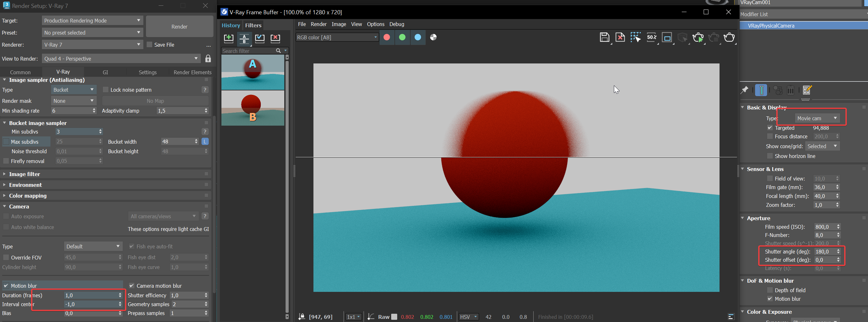Open the Preset dropdown
This screenshot has width=868, height=322.
point(92,33)
